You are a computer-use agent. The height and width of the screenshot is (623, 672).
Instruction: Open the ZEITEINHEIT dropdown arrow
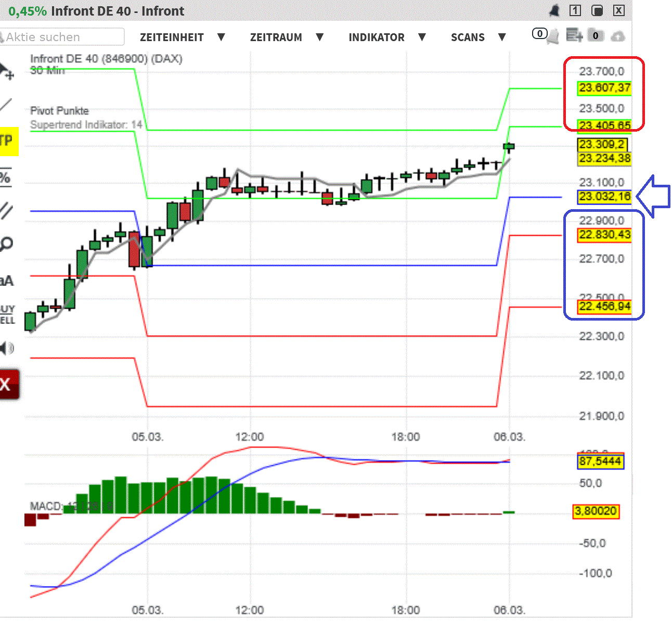pos(222,37)
